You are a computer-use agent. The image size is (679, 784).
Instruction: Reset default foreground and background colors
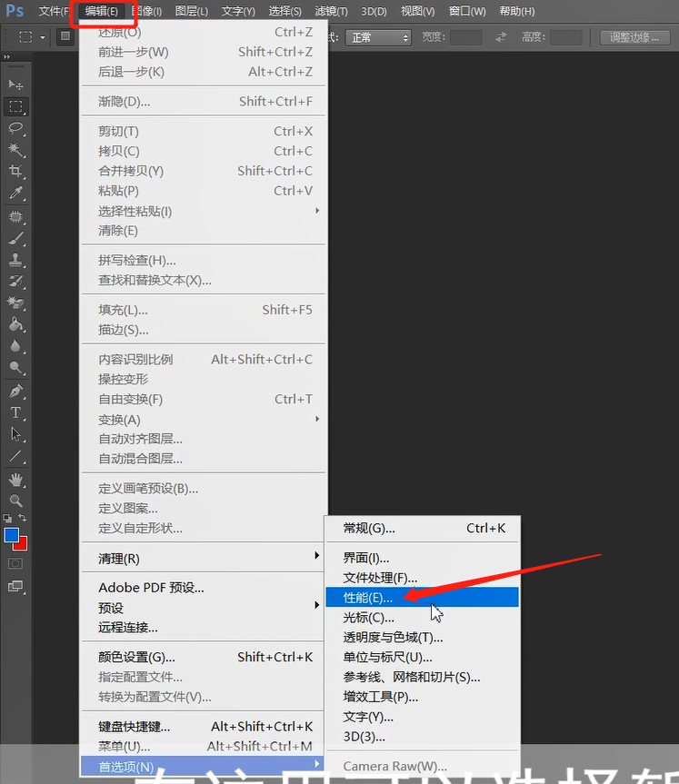point(7,518)
